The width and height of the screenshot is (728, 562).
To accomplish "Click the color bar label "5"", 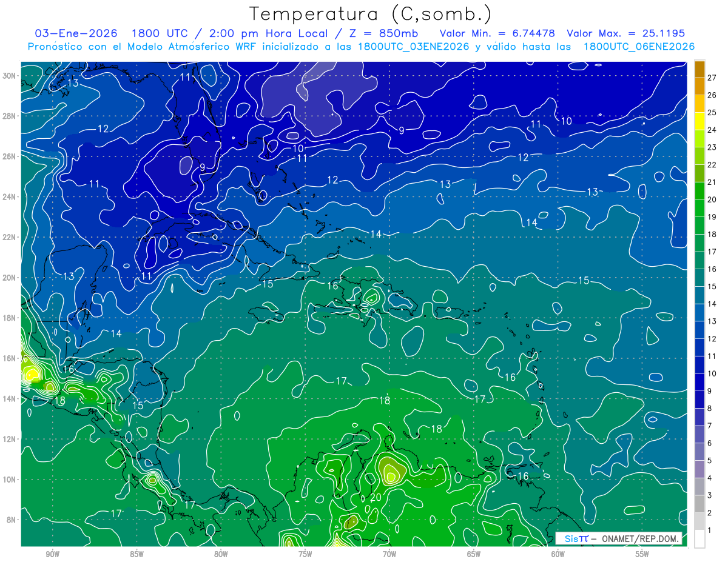I will coord(710,461).
